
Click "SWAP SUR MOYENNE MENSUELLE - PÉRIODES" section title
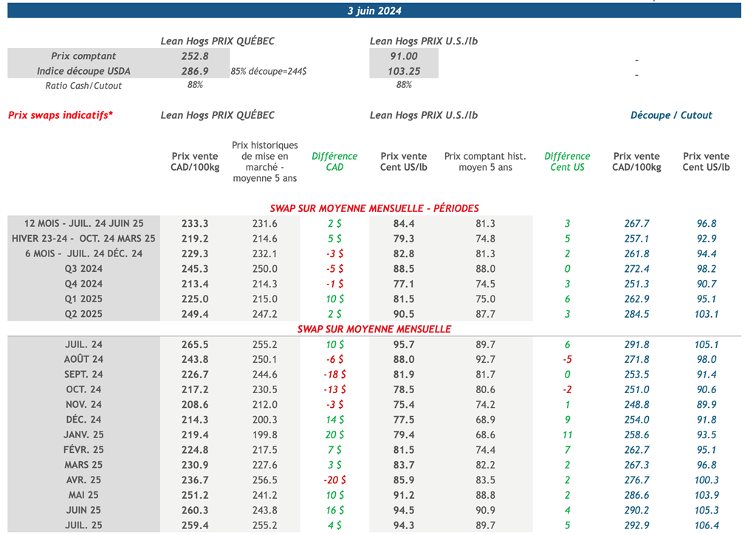click(x=373, y=208)
